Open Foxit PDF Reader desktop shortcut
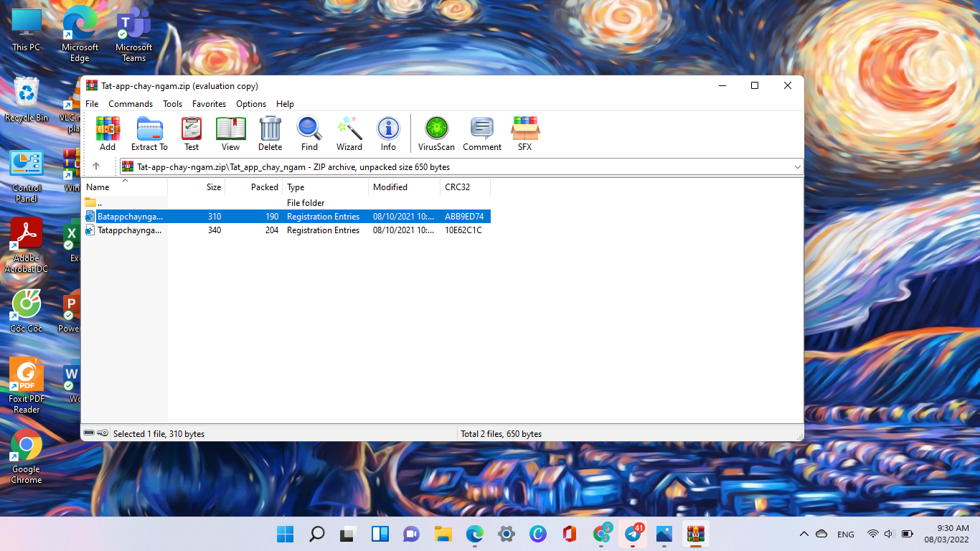This screenshot has width=980, height=551. (27, 386)
